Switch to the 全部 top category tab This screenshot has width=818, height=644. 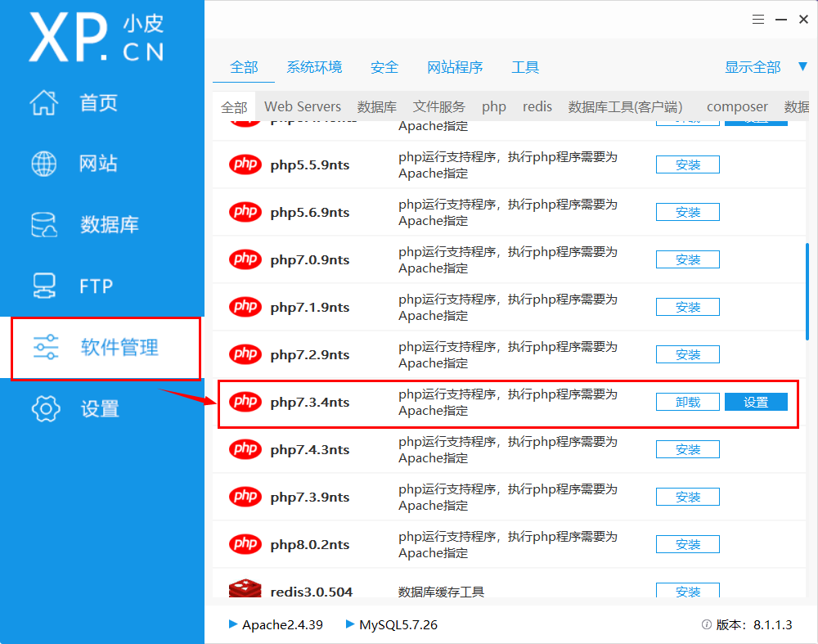pyautogui.click(x=244, y=67)
